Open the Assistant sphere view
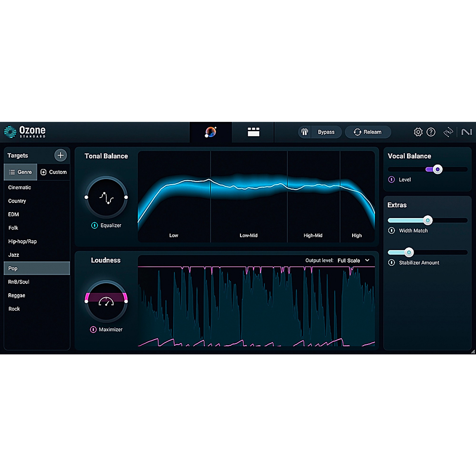476x476 pixels. (211, 132)
